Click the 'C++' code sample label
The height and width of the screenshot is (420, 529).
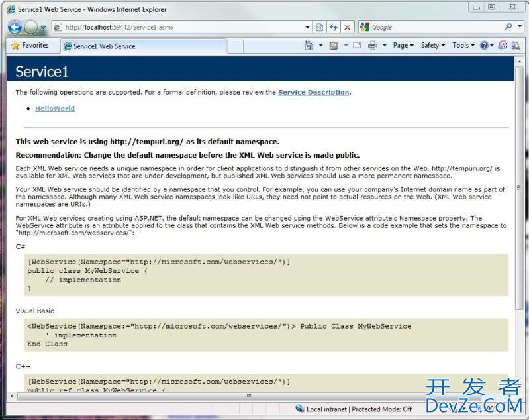tap(23, 366)
